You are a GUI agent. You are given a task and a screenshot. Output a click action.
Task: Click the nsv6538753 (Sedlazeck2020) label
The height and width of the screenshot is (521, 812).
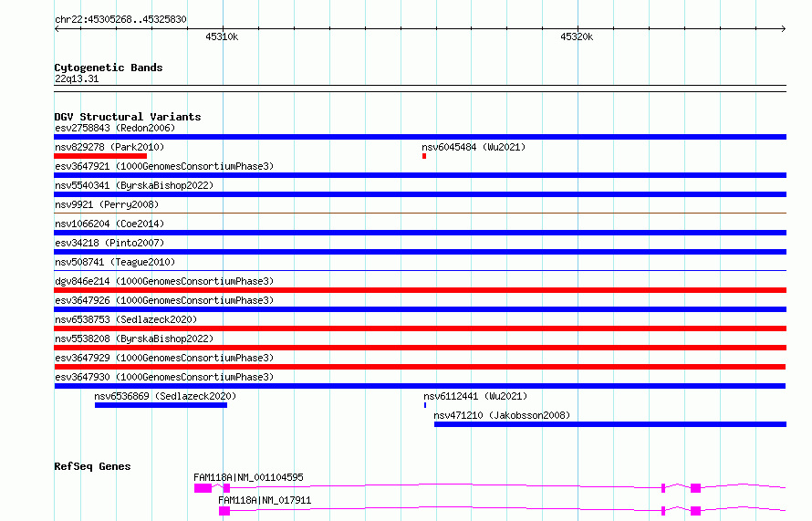tap(126, 319)
